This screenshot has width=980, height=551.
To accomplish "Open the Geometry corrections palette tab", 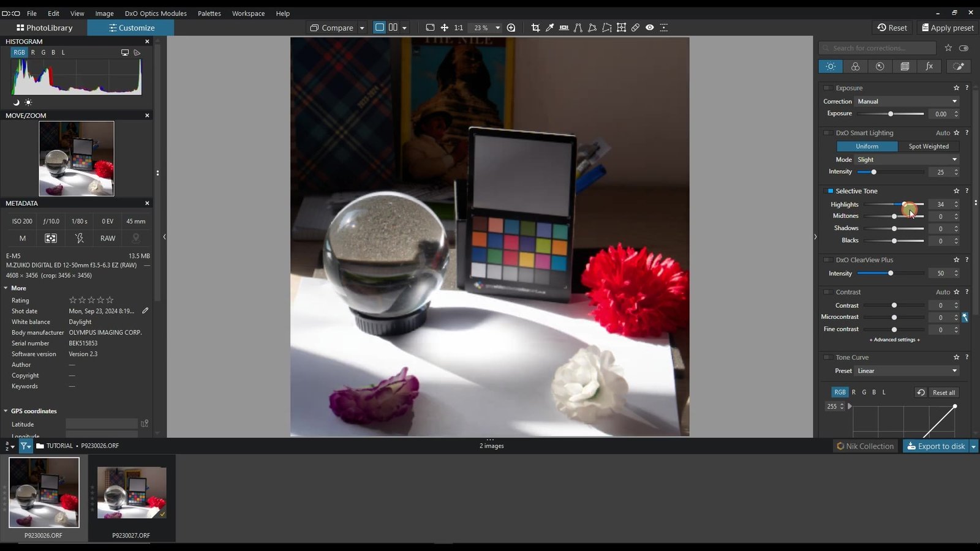I will click(x=905, y=66).
